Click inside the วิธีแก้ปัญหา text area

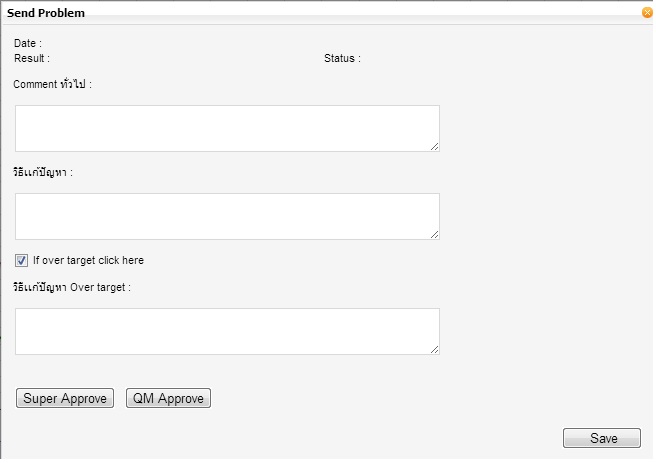pos(227,216)
